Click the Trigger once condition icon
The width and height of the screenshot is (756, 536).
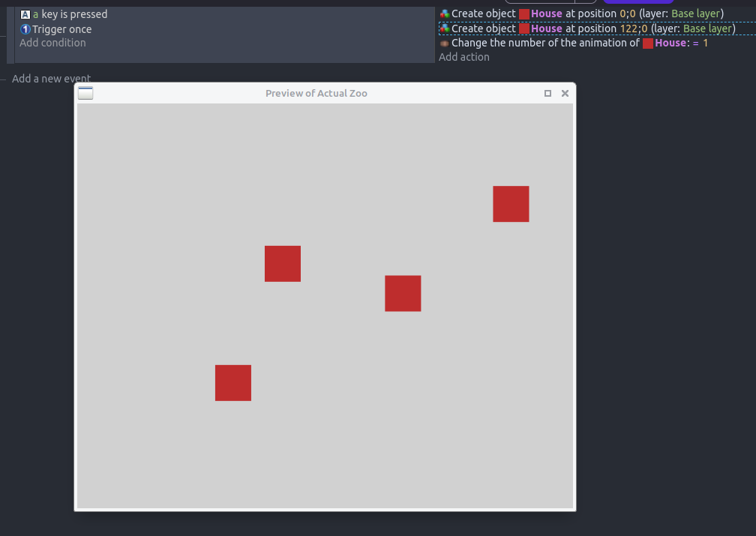pos(25,28)
